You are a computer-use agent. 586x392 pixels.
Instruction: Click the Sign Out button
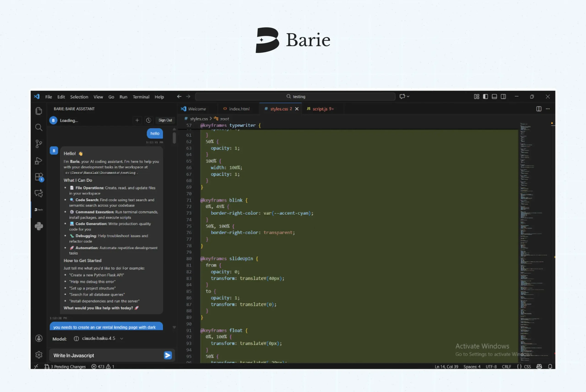(x=165, y=120)
